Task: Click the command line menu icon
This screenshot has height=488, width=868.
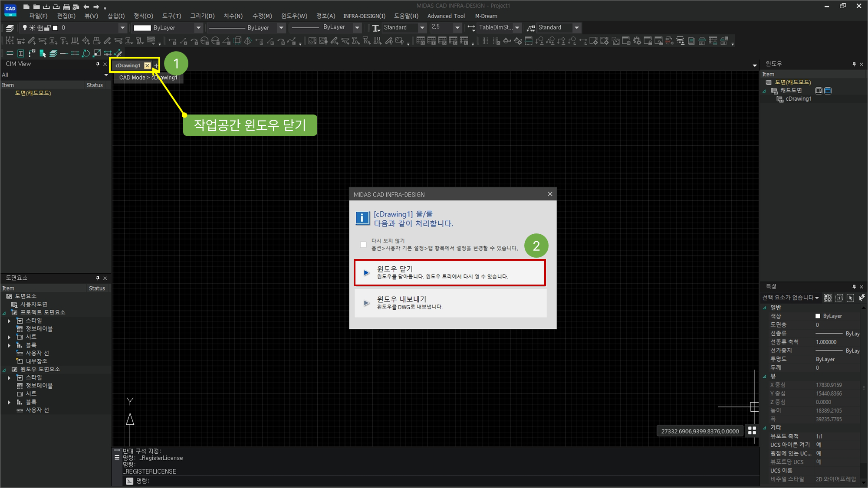Action: [x=117, y=457]
